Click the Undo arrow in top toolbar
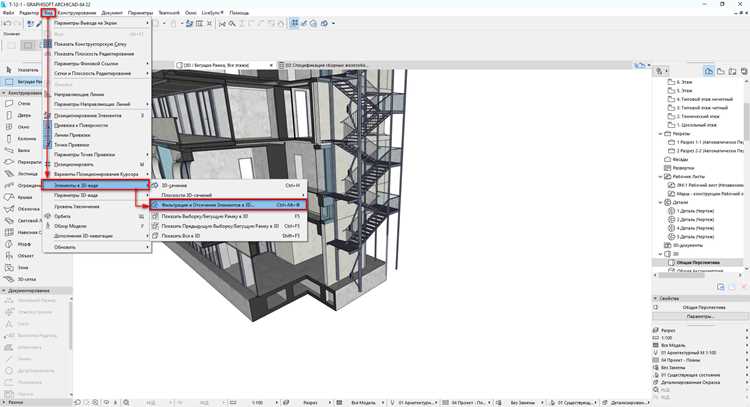The image size is (750, 407). pos(7,23)
